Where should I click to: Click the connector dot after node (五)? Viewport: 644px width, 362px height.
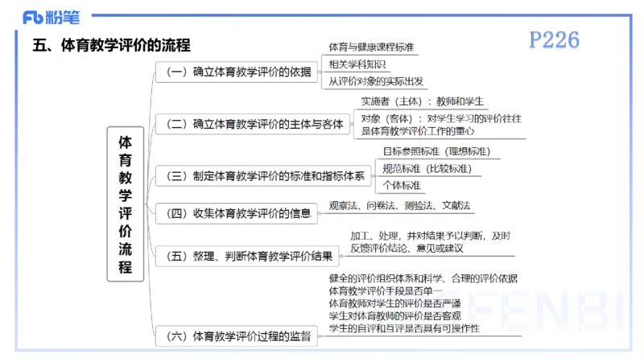click(341, 257)
